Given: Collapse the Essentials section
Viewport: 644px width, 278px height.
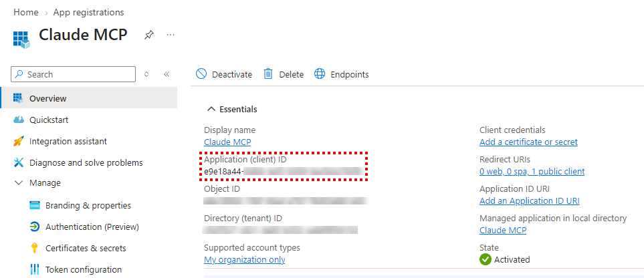Looking at the screenshot, I should (x=211, y=109).
